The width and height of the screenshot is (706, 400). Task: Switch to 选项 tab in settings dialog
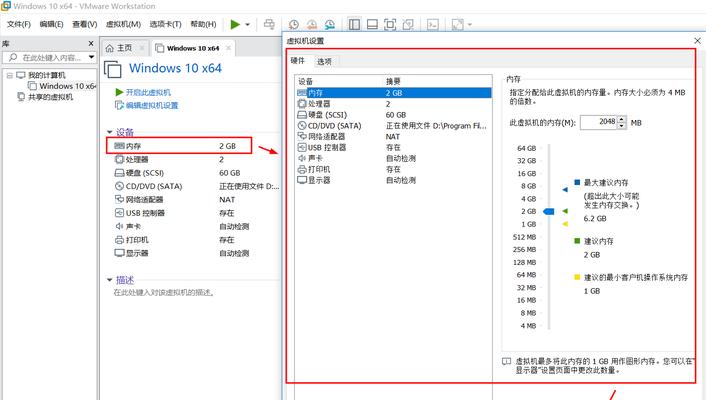point(324,61)
